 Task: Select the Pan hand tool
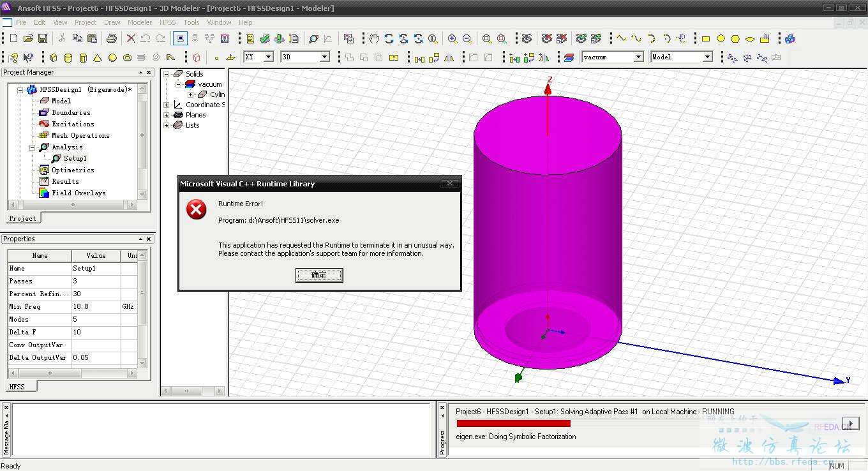[x=374, y=39]
